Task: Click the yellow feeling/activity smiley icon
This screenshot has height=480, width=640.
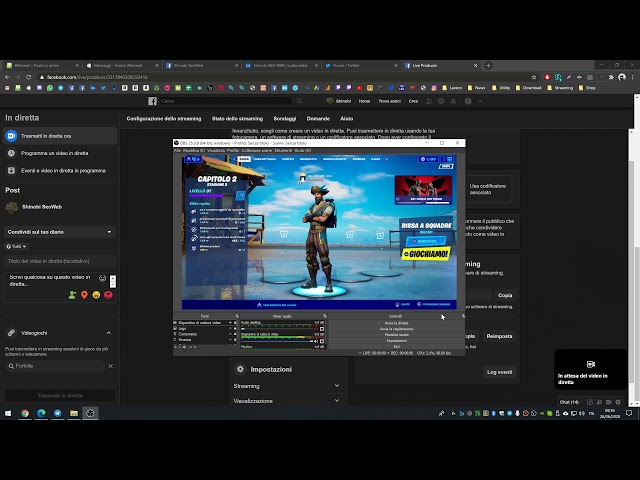Action: tap(96, 295)
